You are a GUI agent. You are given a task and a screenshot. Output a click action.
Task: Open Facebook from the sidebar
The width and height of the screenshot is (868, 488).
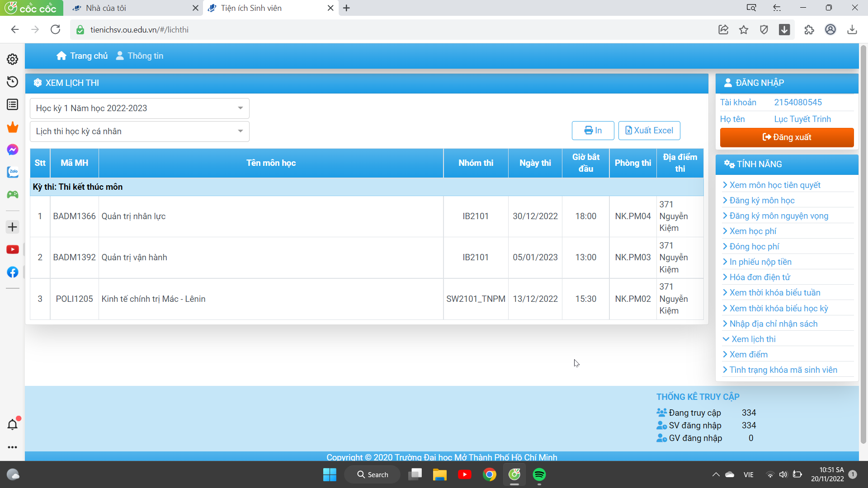coord(12,272)
